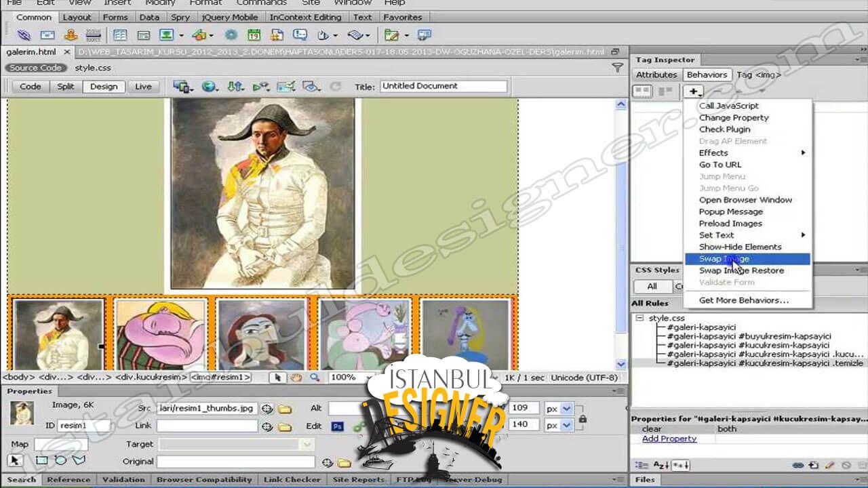Select Swap Image from behaviors menu
The height and width of the screenshot is (488, 868).
pos(724,259)
